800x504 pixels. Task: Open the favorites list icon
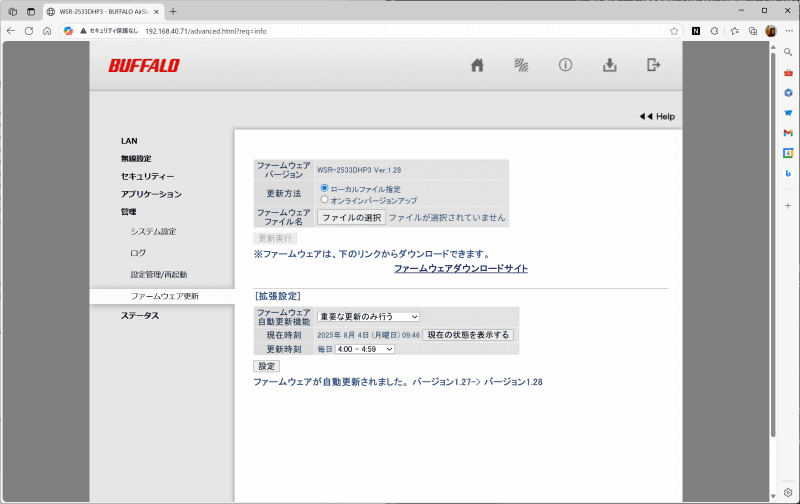pyautogui.click(x=735, y=31)
